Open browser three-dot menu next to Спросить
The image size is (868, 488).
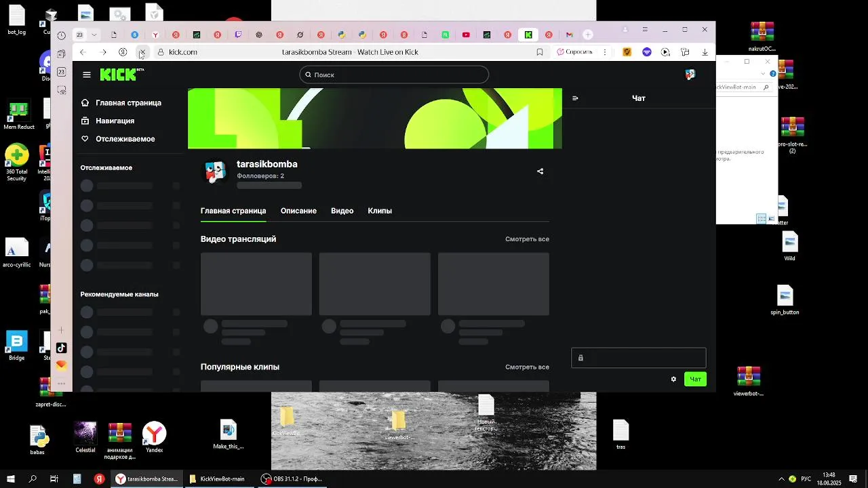(604, 52)
